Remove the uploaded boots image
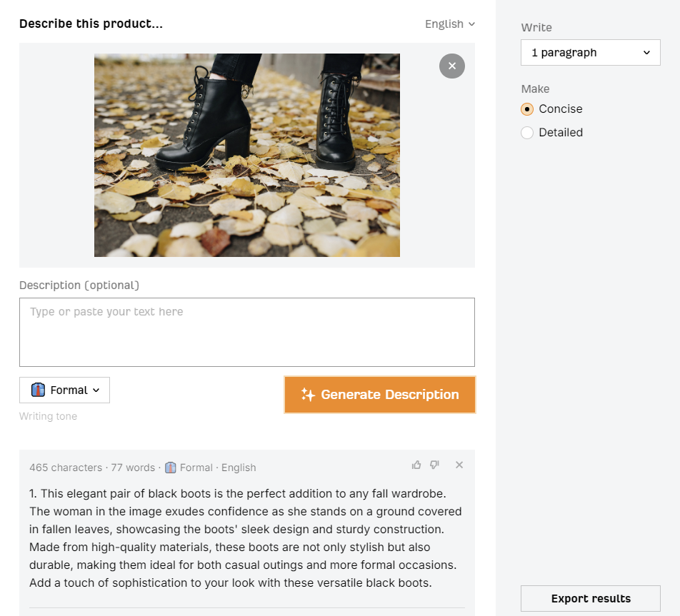 click(x=452, y=66)
